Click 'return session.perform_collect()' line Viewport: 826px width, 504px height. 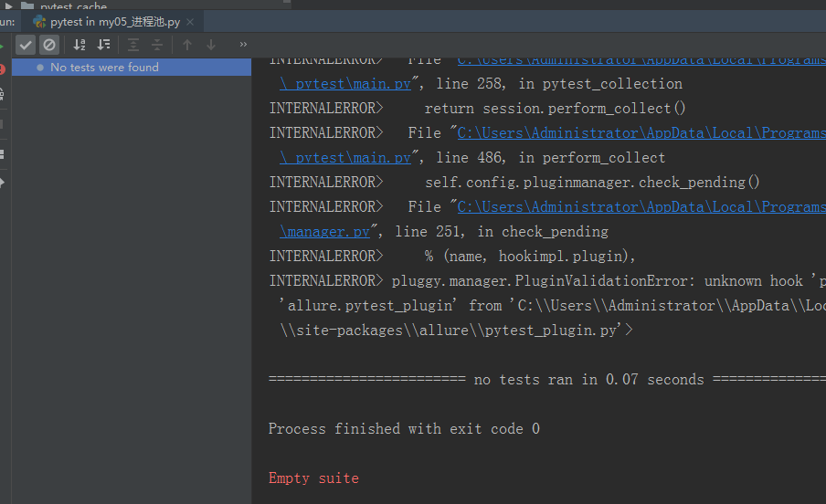tap(555, 109)
